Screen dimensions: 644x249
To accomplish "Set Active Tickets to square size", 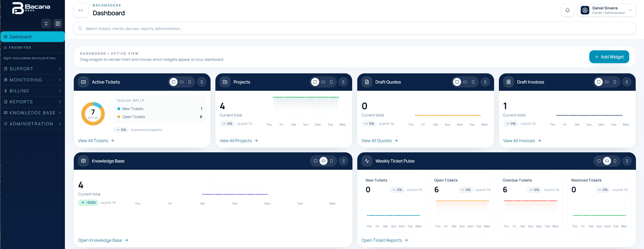I will click(174, 82).
